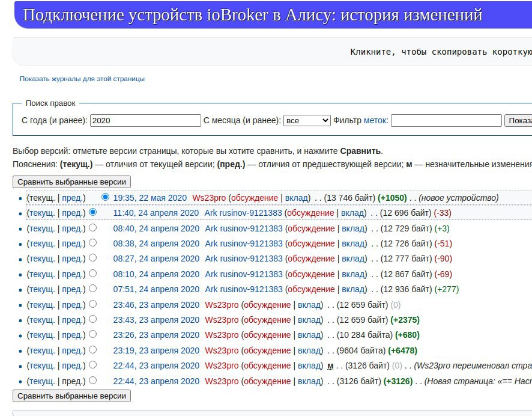Click the short-link copy box 'Кликните, чтобы скопировать'
The height and width of the screenshot is (416, 532).
[x=273, y=52]
